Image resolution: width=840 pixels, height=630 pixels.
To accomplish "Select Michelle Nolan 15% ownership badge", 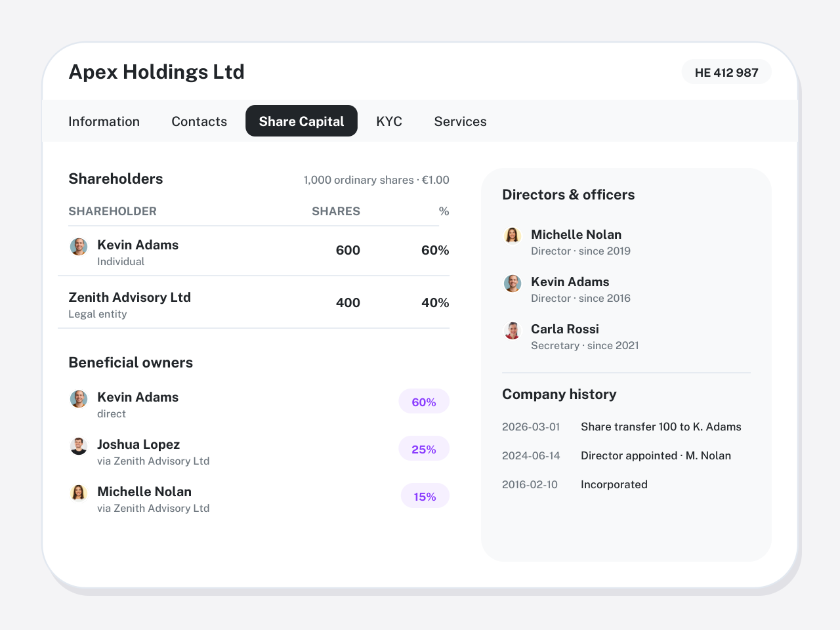I will 425,496.
